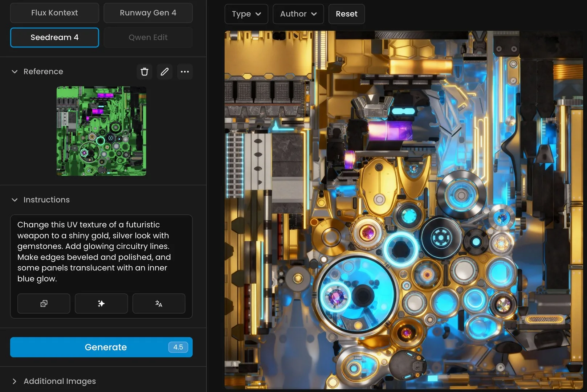Image resolution: width=587 pixels, height=392 pixels.
Task: Select the Qwen Edit model
Action: (148, 37)
